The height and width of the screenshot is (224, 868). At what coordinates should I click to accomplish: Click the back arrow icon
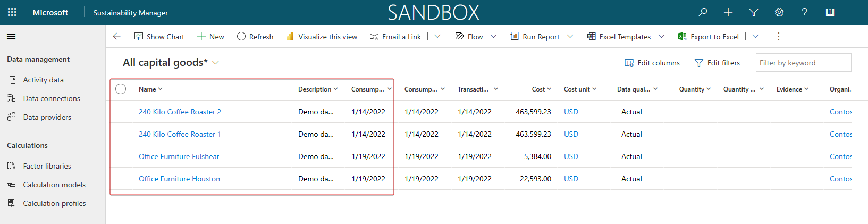click(x=117, y=36)
